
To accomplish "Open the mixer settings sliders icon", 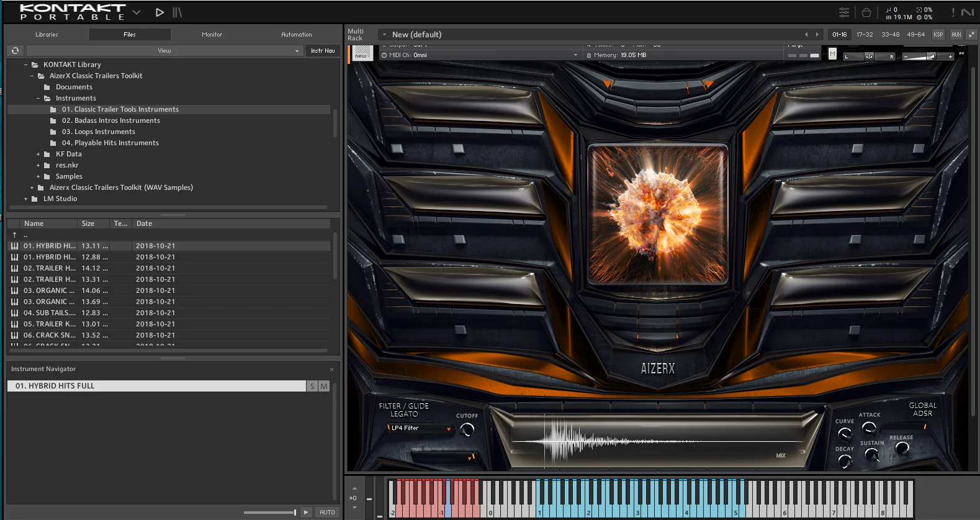I will point(844,12).
